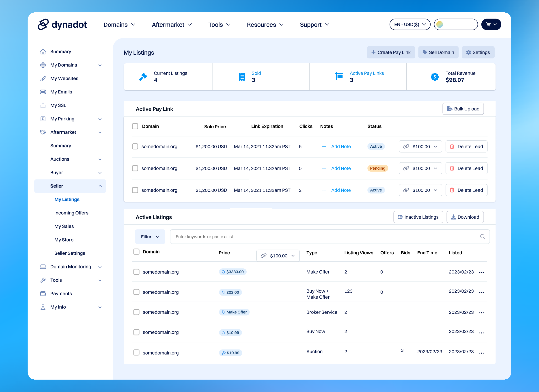The width and height of the screenshot is (539, 392).
Task: Check the Broker Service listing checkbox
Action: point(136,312)
